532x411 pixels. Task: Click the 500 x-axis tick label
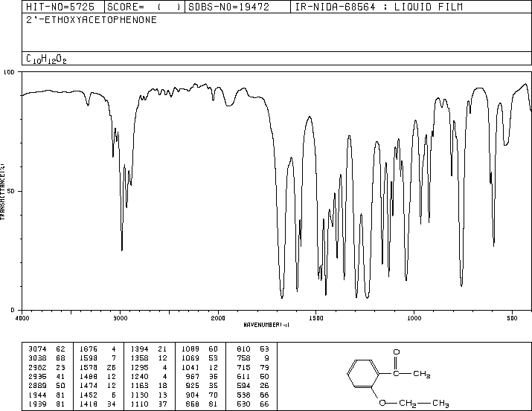click(512, 318)
